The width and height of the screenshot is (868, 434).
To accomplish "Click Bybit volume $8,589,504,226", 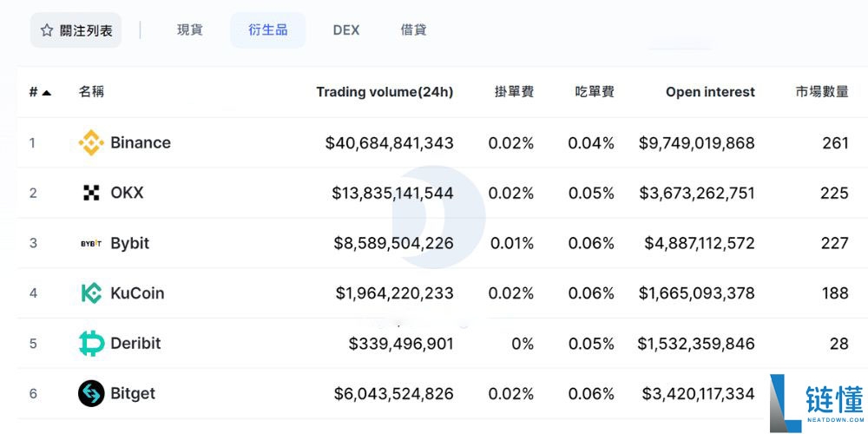I will [x=393, y=243].
